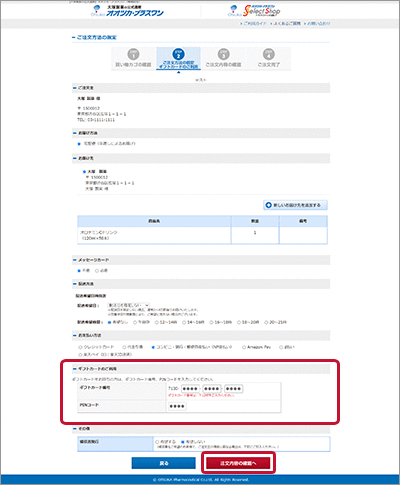
Task: Select the Step 1 shopping cart circle
Action: (x=133, y=54)
